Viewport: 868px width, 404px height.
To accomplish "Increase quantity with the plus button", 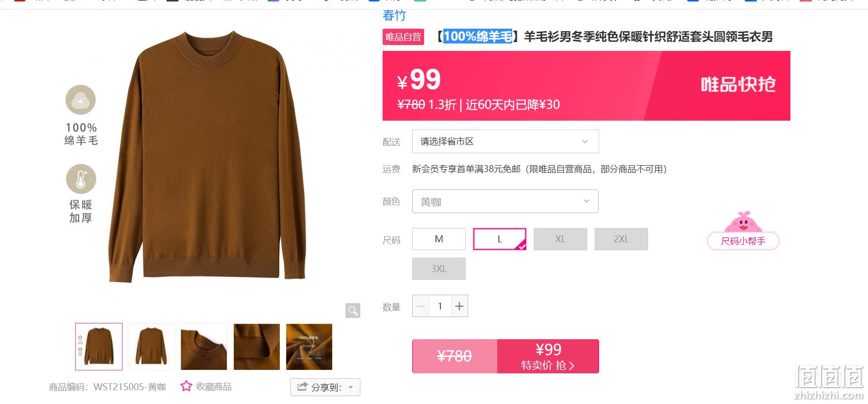I will coord(459,306).
